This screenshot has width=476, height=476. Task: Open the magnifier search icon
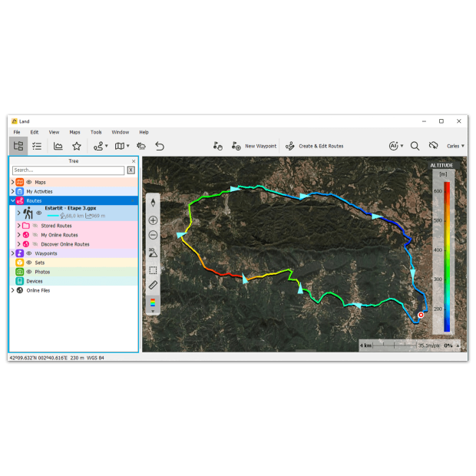pyautogui.click(x=415, y=146)
